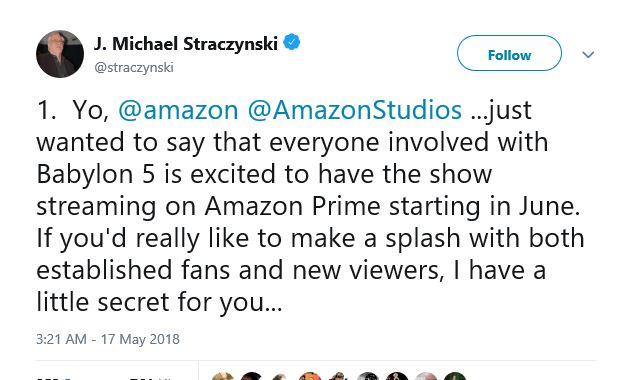Open the first liker avatar with blond hair
631x380 pixels.
[x=223, y=376]
